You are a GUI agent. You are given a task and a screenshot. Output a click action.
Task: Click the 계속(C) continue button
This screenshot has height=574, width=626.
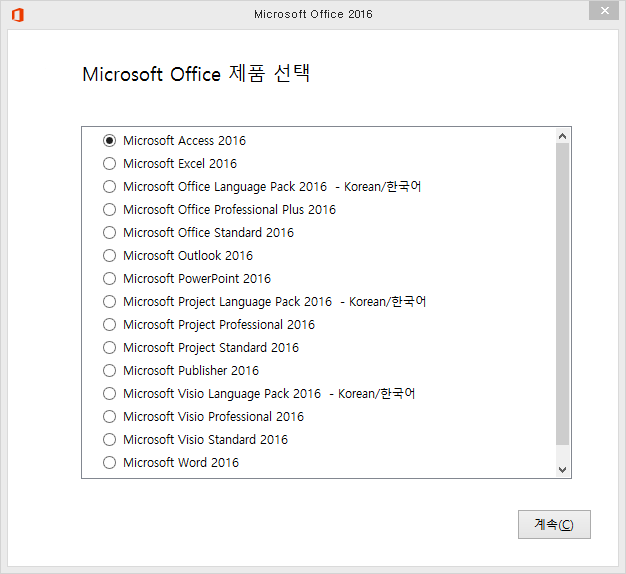554,524
